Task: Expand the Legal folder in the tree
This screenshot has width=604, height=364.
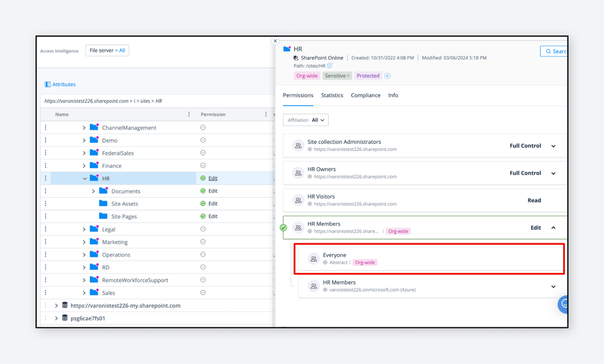Action: (x=85, y=229)
